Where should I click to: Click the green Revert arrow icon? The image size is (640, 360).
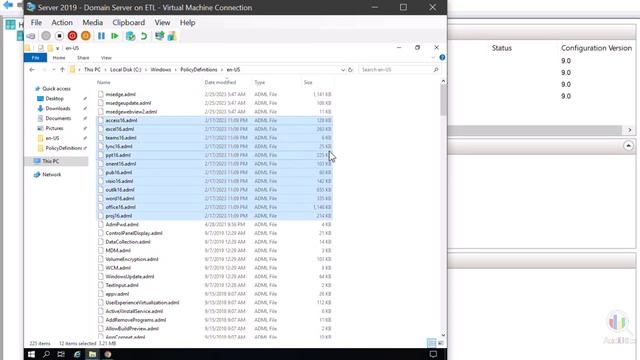click(144, 36)
